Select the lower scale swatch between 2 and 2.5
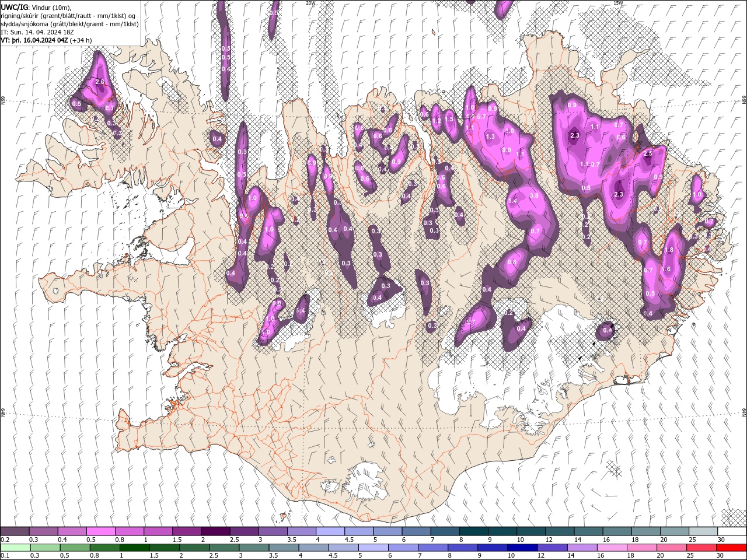Screen dimensions: 747x560 click(x=194, y=548)
